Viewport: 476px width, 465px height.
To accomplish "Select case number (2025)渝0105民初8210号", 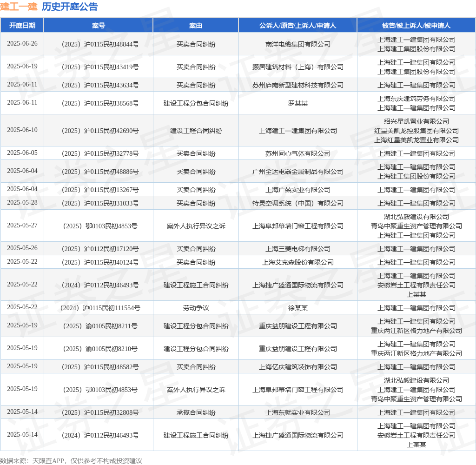I will coord(100,349).
